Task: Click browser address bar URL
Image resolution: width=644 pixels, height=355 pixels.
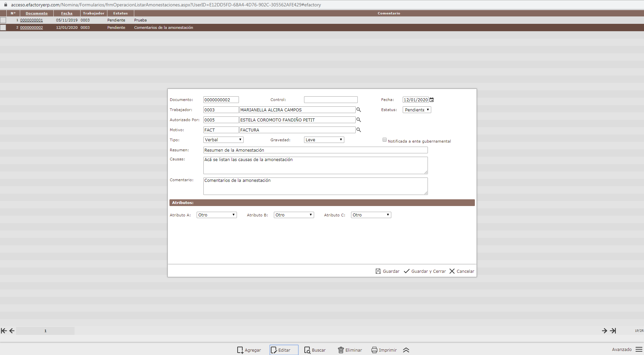Action: click(166, 5)
